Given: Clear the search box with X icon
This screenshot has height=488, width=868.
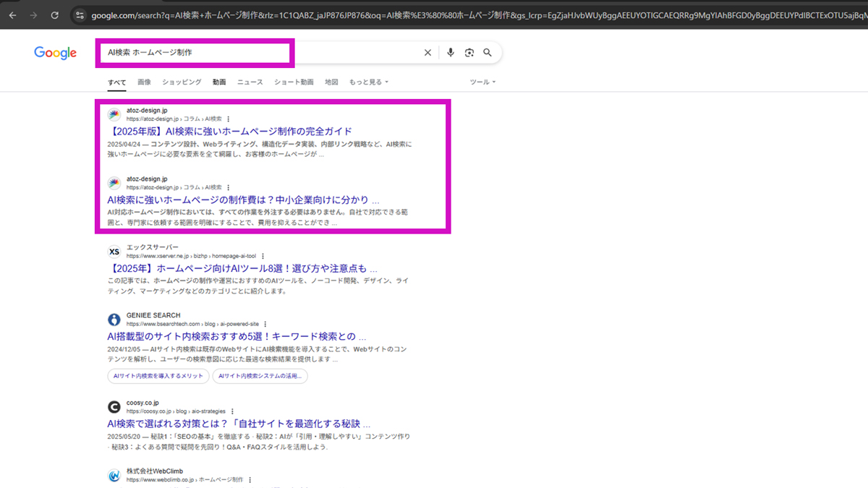Looking at the screenshot, I should (427, 53).
